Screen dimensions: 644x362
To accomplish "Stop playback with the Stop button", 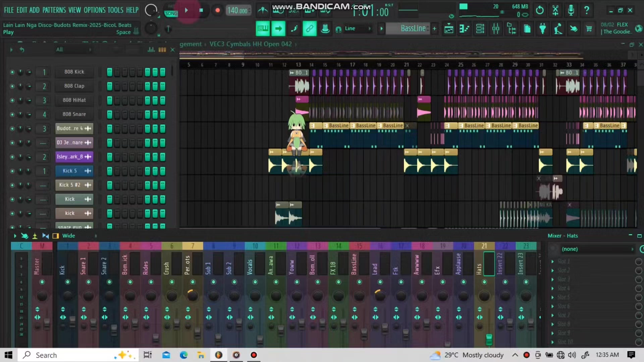I will pos(201,10).
